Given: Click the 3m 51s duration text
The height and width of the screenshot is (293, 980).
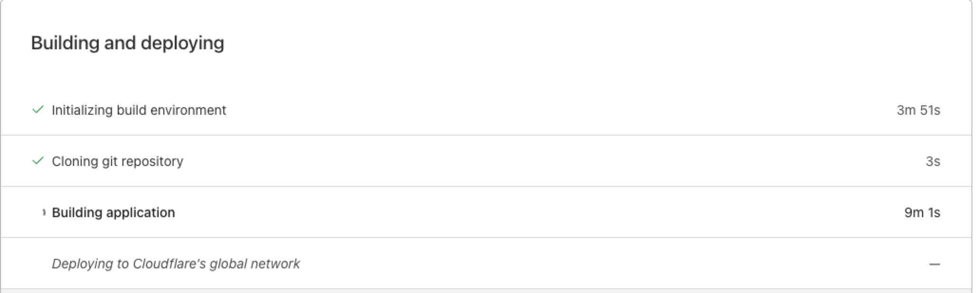Looking at the screenshot, I should coord(919,110).
